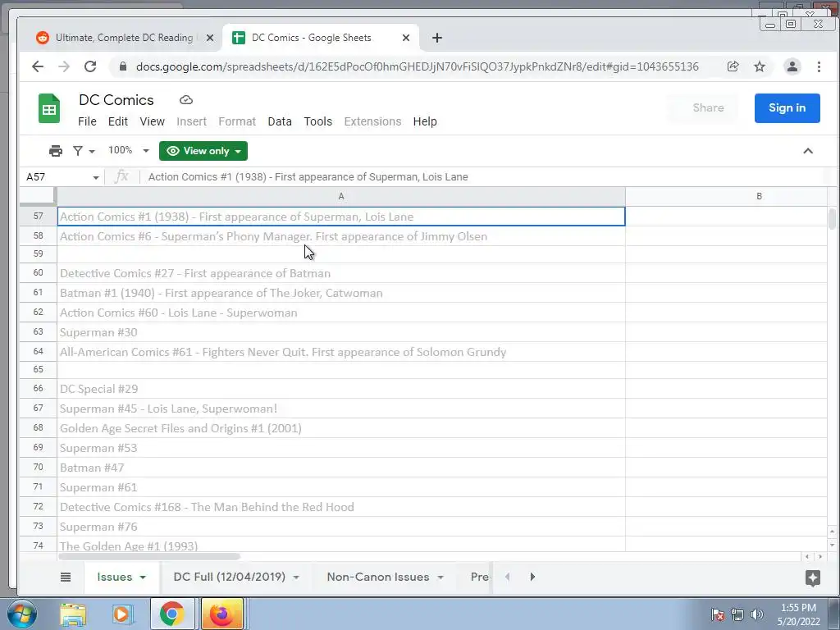Viewport: 840px width, 630px height.
Task: Open the Help menu
Action: [x=425, y=121]
